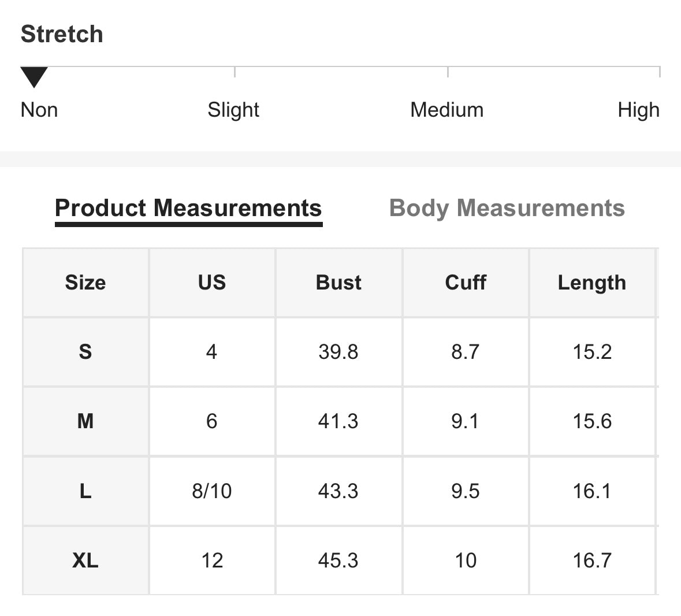Click the 8/10 US size cell

tap(212, 491)
